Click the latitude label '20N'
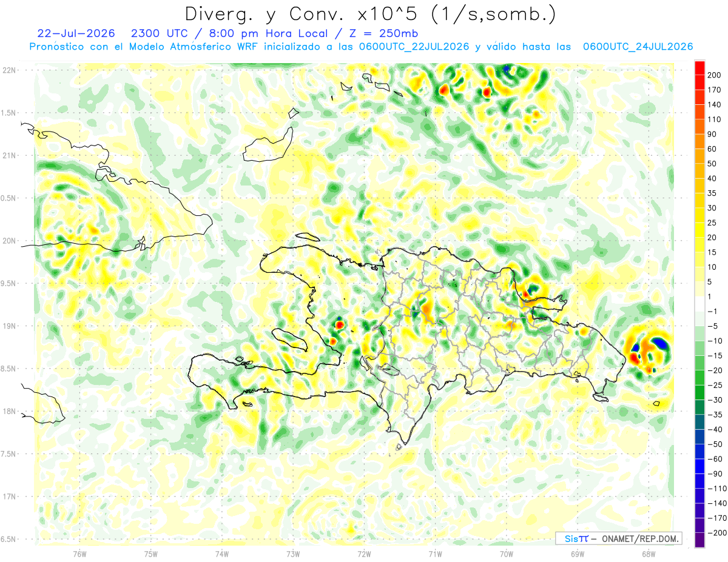The height and width of the screenshot is (562, 728). pos(9,241)
